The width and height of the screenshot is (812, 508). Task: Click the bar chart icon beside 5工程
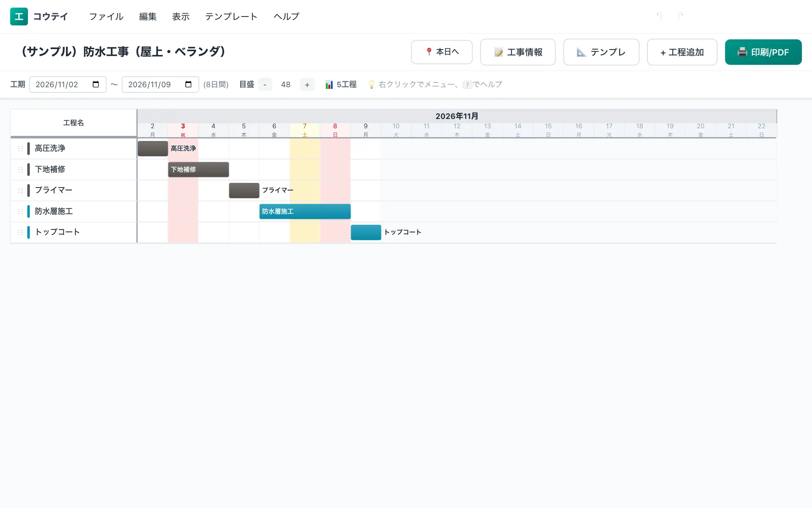329,85
